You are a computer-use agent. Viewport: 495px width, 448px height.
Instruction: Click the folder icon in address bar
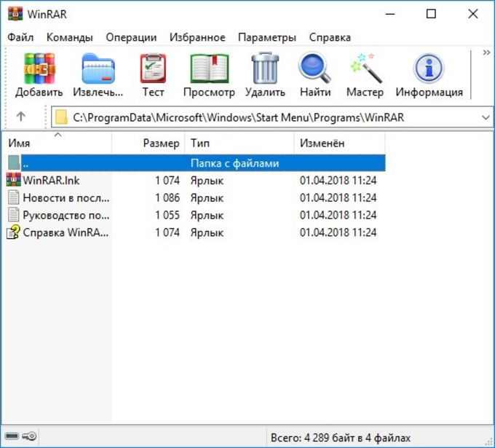coord(61,117)
